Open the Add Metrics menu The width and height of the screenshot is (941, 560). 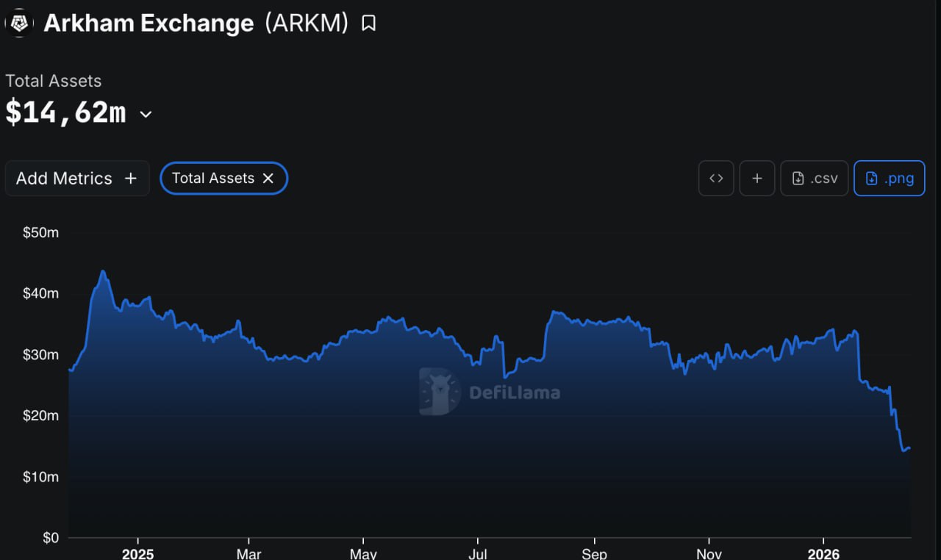tap(77, 179)
